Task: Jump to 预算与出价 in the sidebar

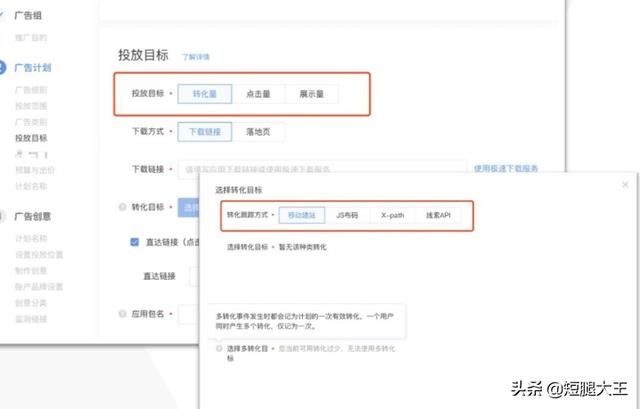Action: click(x=35, y=170)
